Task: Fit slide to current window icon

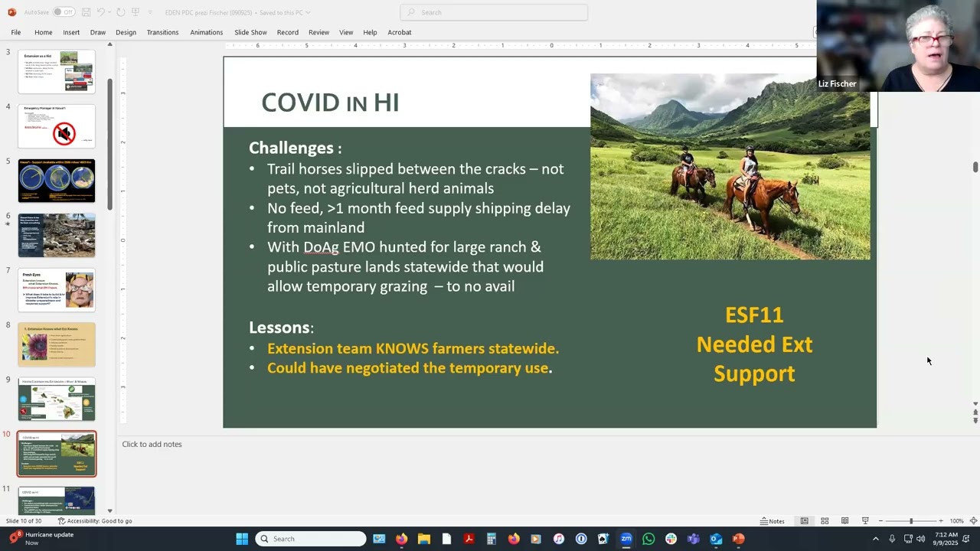Action: coord(973,521)
